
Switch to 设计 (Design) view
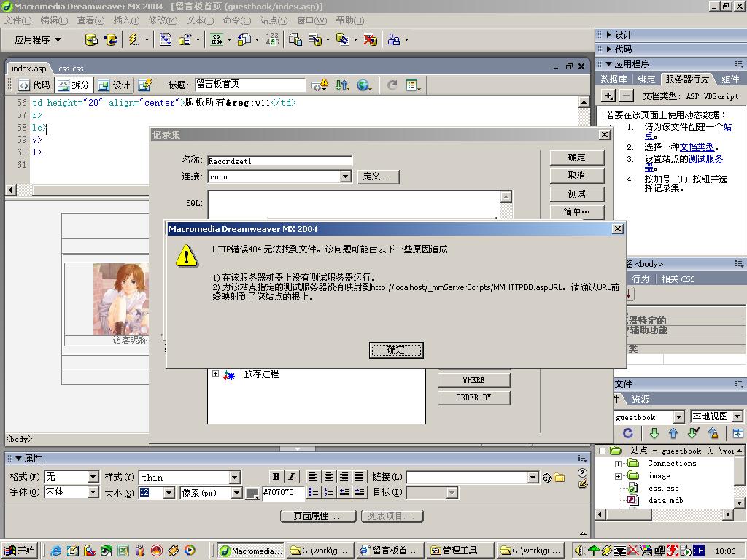(x=115, y=85)
